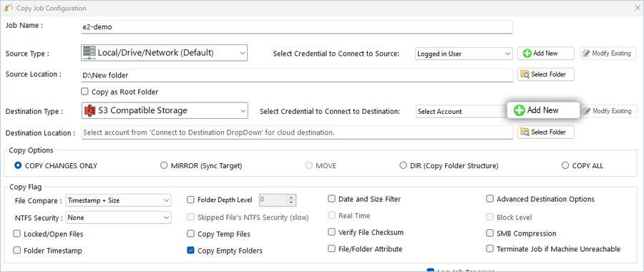Select COPY CHANGES ONLY radio option
Image resolution: width=644 pixels, height=272 pixels.
(x=18, y=165)
